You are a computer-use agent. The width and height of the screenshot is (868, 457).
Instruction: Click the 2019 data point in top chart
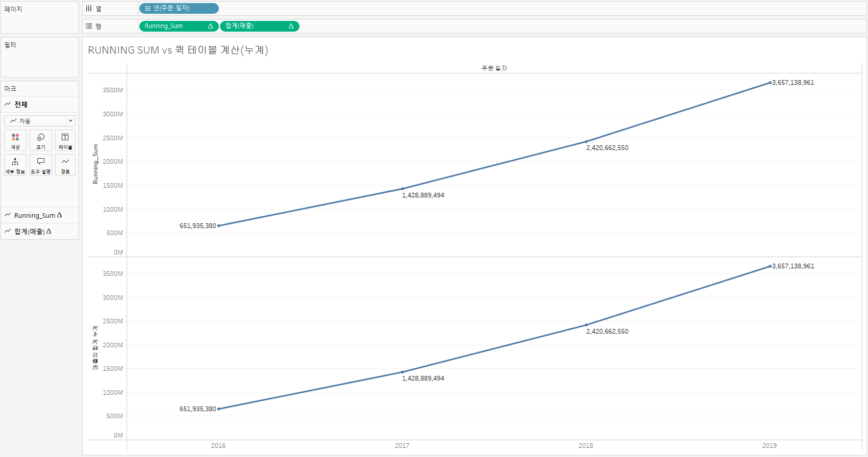point(770,83)
